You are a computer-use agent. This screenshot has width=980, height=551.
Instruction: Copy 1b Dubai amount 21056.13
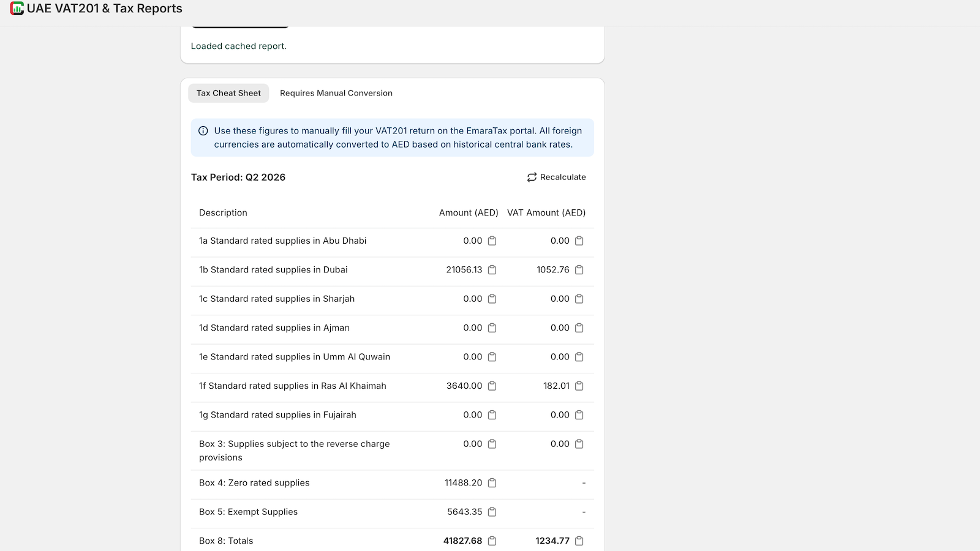492,270
